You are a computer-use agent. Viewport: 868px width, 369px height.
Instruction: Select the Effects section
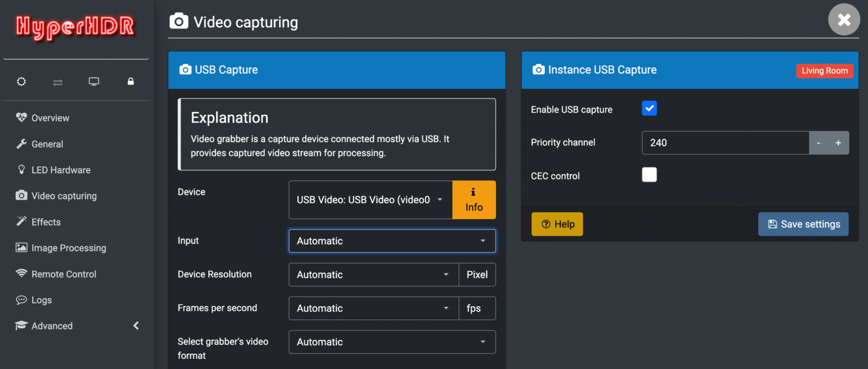click(45, 222)
